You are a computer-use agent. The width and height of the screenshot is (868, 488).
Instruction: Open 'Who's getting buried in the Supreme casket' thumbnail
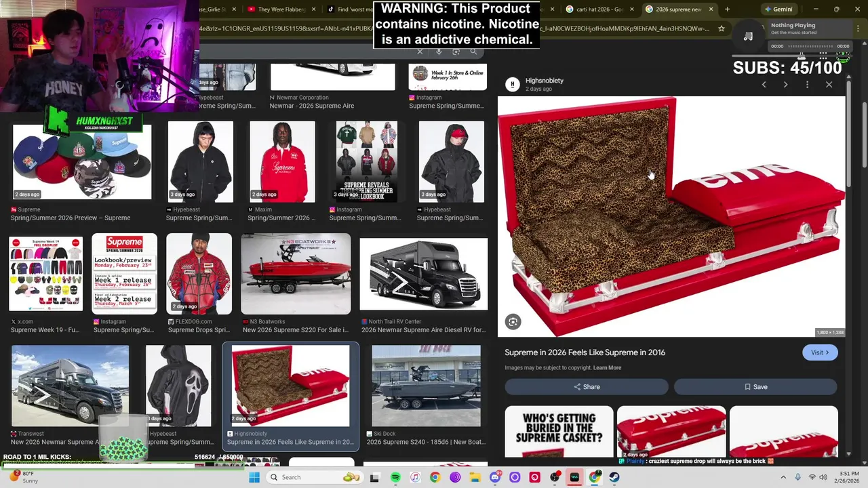[559, 431]
